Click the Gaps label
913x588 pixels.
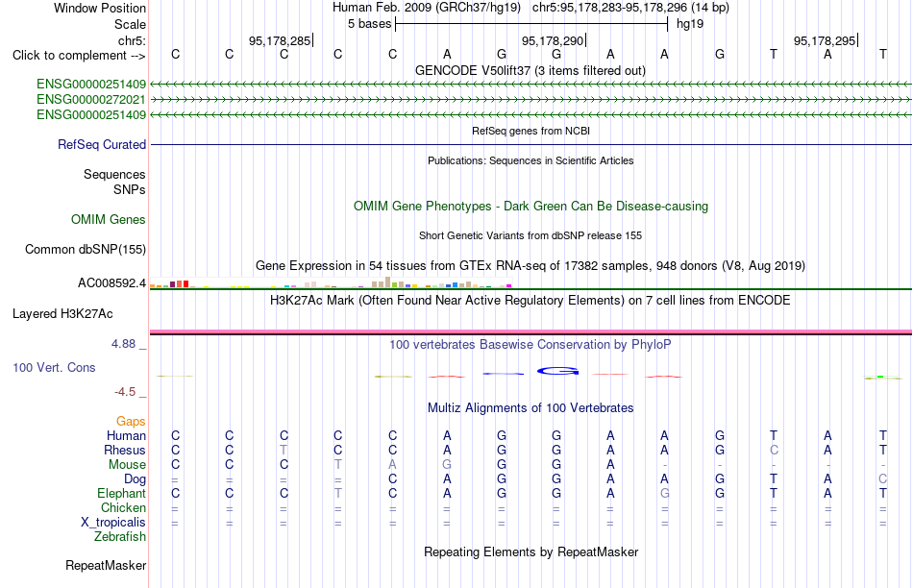[x=131, y=421]
